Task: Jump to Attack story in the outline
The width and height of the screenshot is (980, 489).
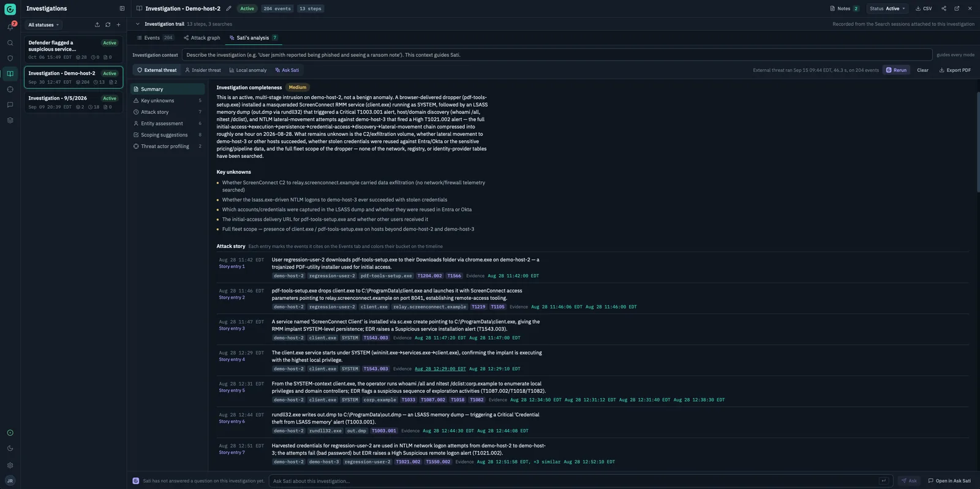Action: [x=168, y=112]
